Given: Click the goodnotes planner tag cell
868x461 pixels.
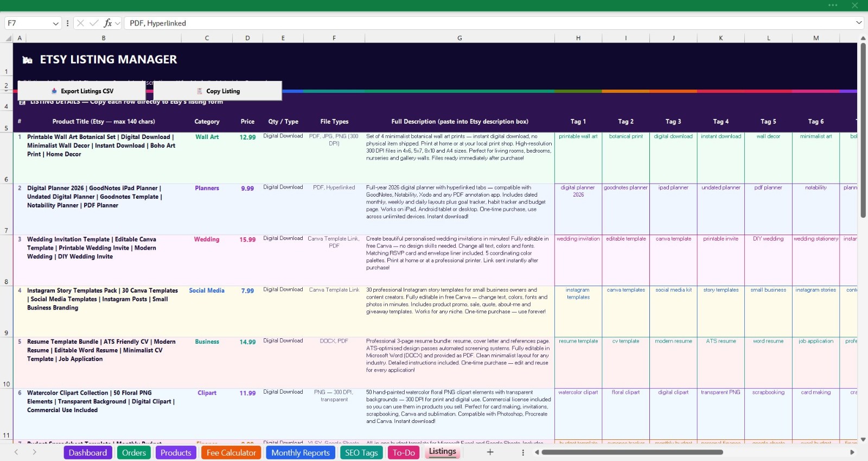Looking at the screenshot, I should [626, 209].
